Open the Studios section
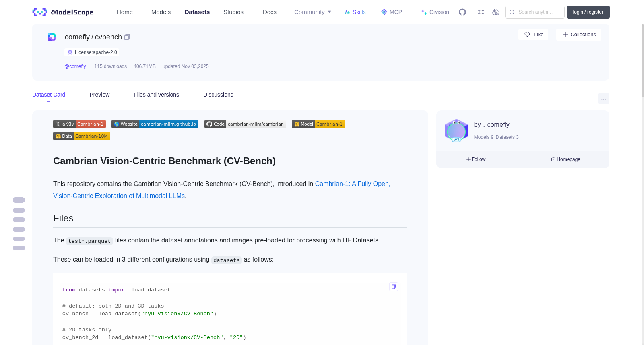The image size is (644, 345). coord(233,12)
